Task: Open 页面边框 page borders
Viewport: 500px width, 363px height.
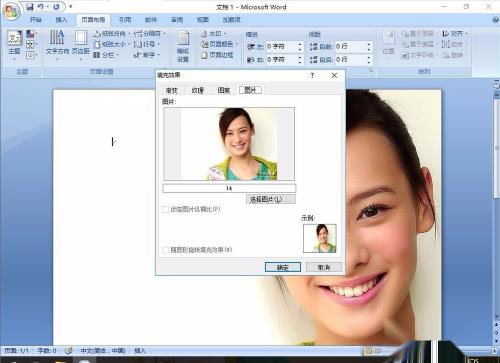Action: tap(217, 55)
